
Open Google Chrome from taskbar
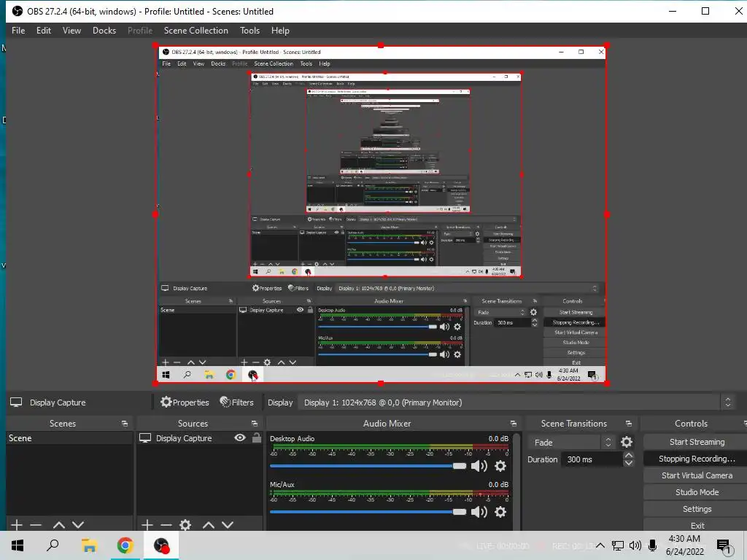tap(125, 545)
